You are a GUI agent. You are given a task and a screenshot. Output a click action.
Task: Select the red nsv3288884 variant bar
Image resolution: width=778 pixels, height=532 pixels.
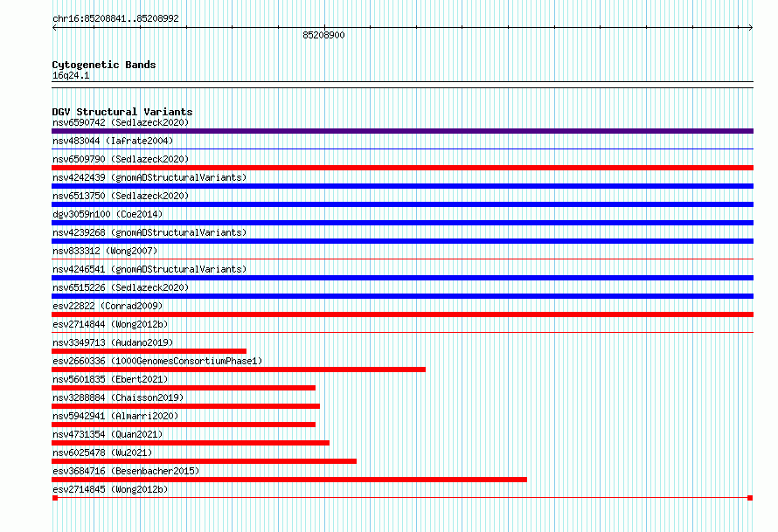185,406
